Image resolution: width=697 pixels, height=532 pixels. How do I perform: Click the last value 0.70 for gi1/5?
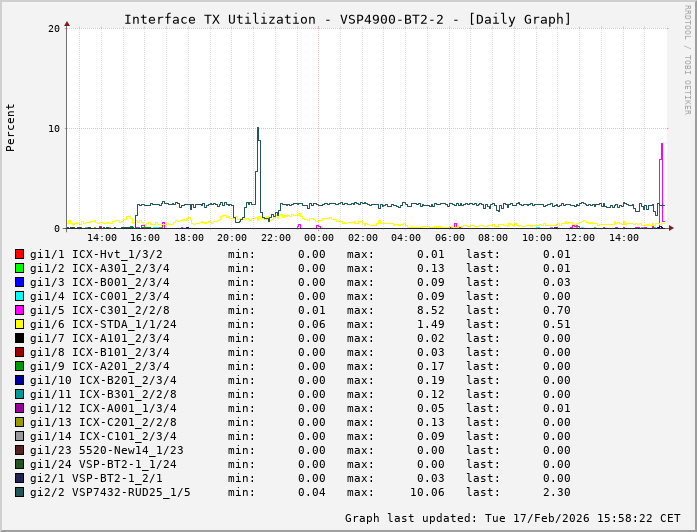point(557,311)
